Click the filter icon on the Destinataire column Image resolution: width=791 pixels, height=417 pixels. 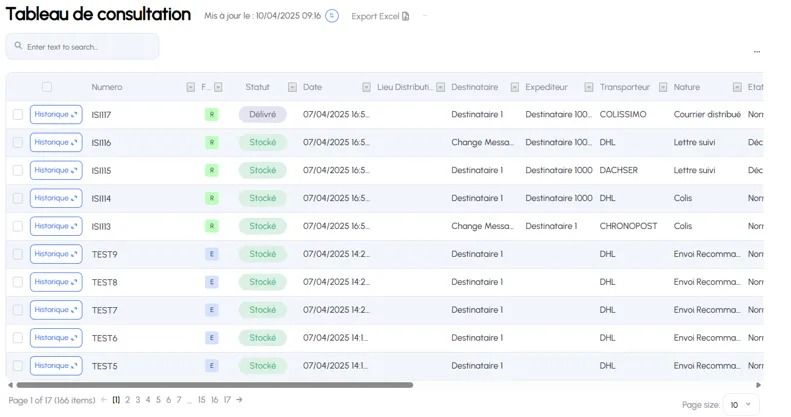[x=515, y=87]
